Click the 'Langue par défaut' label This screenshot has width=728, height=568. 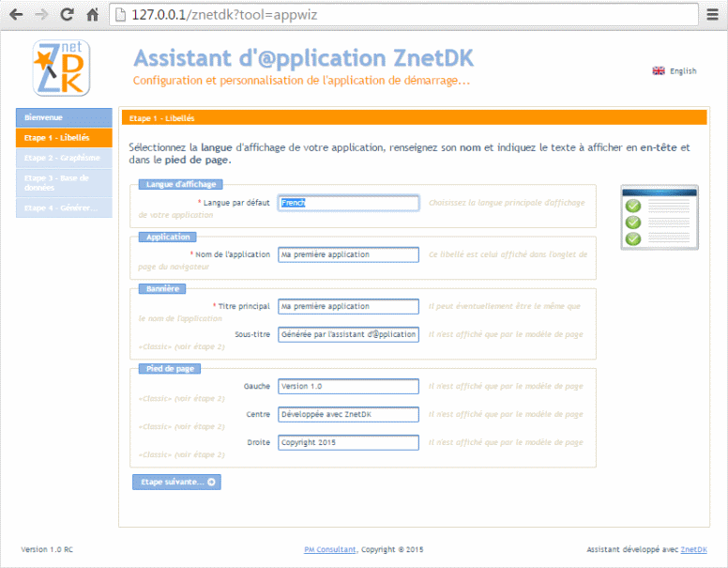pyautogui.click(x=235, y=203)
